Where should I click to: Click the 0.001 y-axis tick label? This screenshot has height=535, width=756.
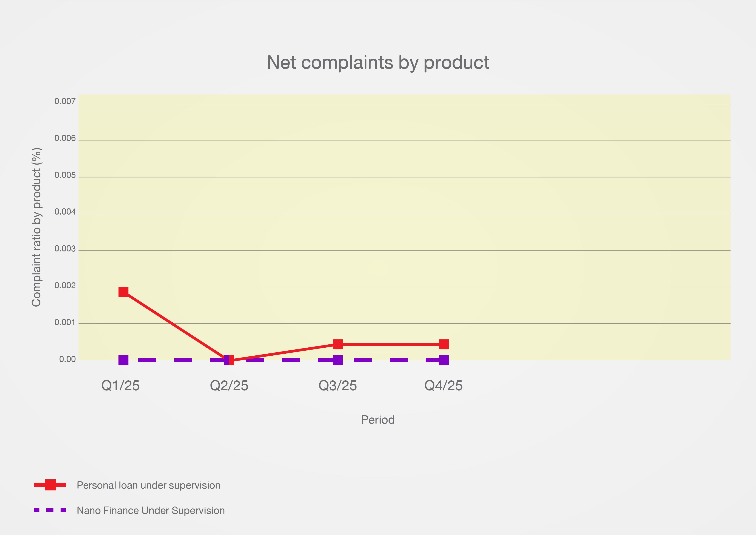tap(65, 323)
